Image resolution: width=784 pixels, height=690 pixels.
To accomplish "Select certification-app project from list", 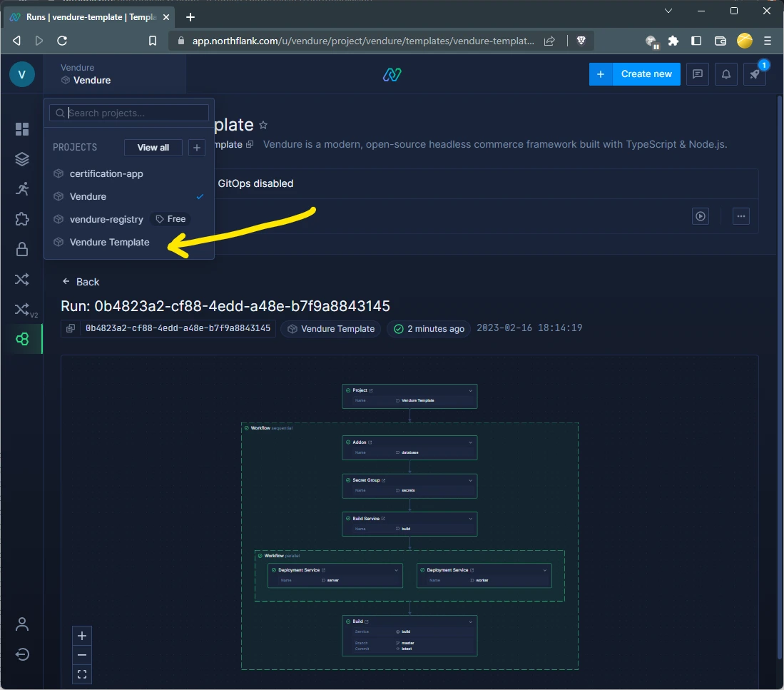I will [106, 174].
